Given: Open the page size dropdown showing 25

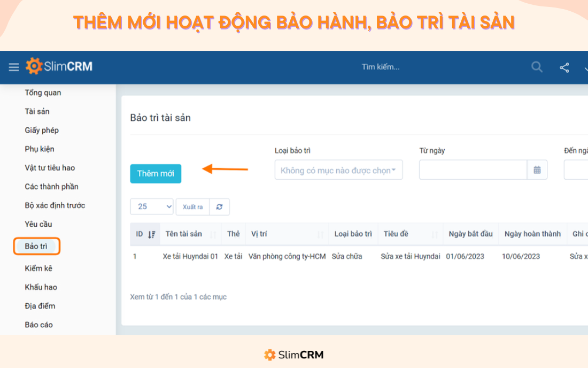Looking at the screenshot, I should pyautogui.click(x=152, y=206).
